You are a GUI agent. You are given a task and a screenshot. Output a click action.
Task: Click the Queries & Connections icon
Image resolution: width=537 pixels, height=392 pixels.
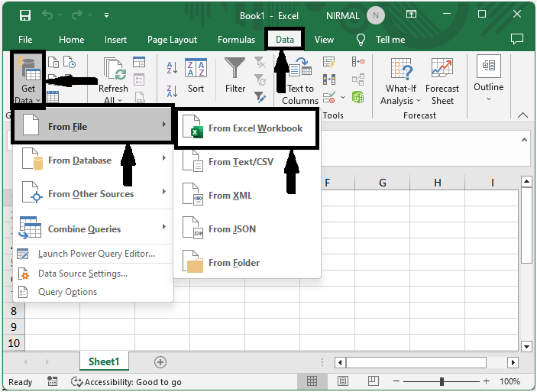(139, 62)
